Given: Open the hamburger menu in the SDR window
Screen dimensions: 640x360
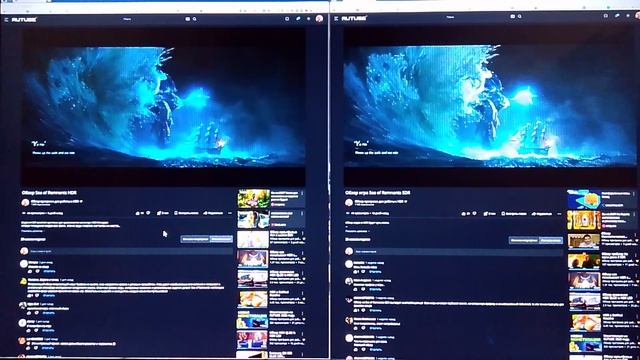Looking at the screenshot, I should coord(336,18).
